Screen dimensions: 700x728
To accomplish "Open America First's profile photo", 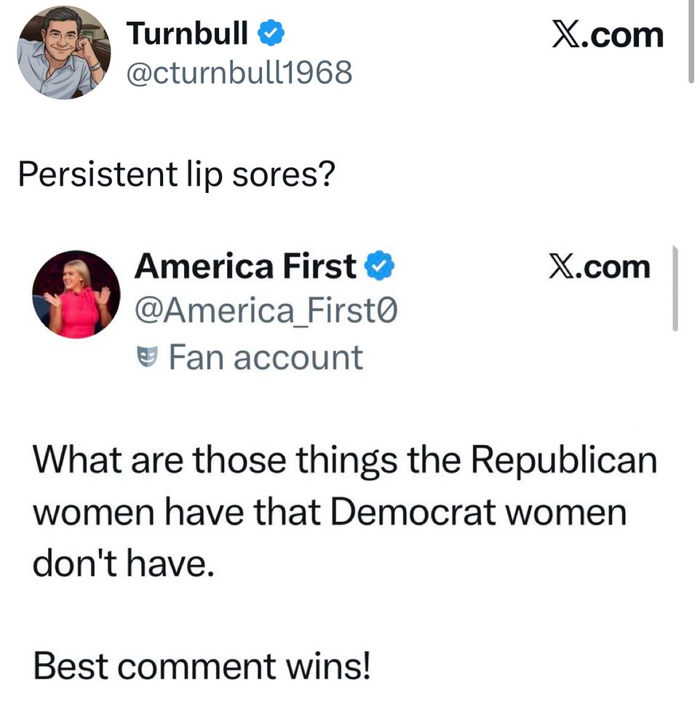I will pos(76,294).
